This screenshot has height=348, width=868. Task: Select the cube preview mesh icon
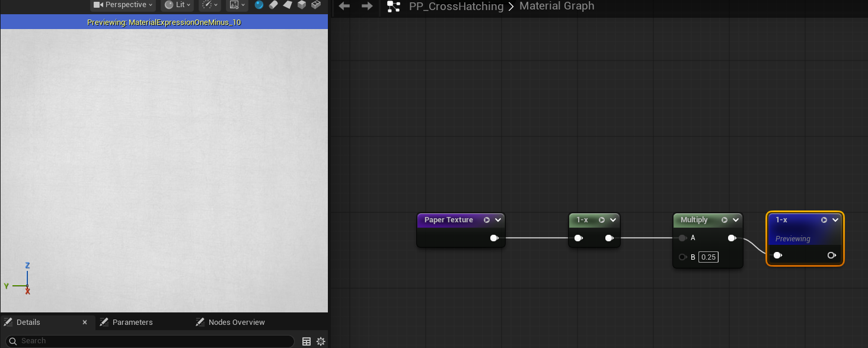pyautogui.click(x=302, y=5)
